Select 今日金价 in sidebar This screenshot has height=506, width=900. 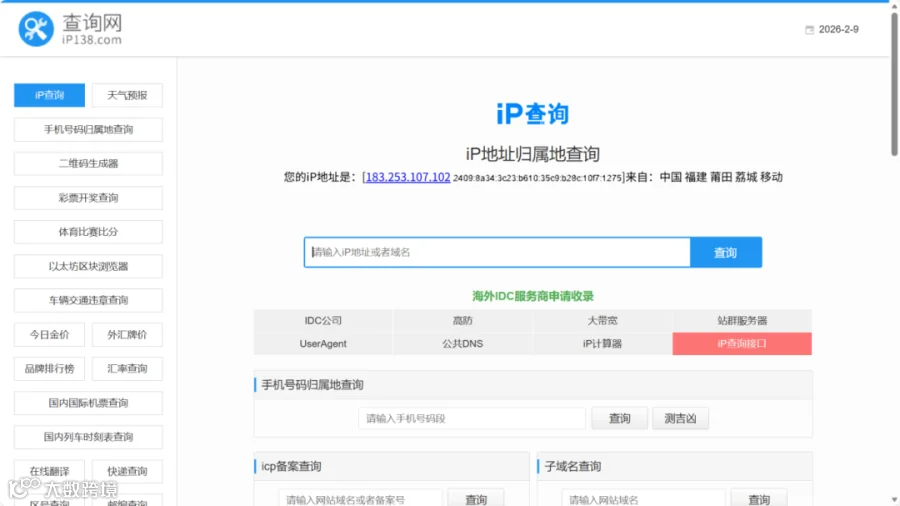tap(49, 334)
